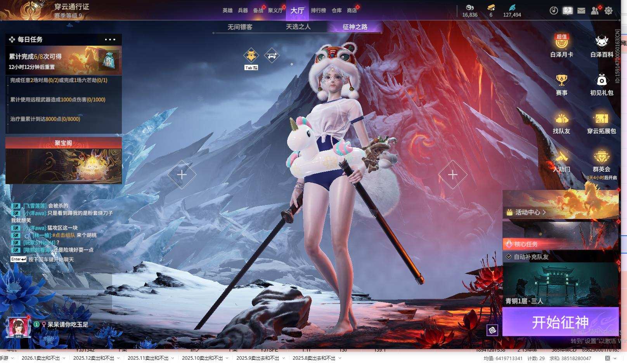Switch to the 天选之人 mode tab
Image resolution: width=627 pixels, height=364 pixels.
(298, 27)
